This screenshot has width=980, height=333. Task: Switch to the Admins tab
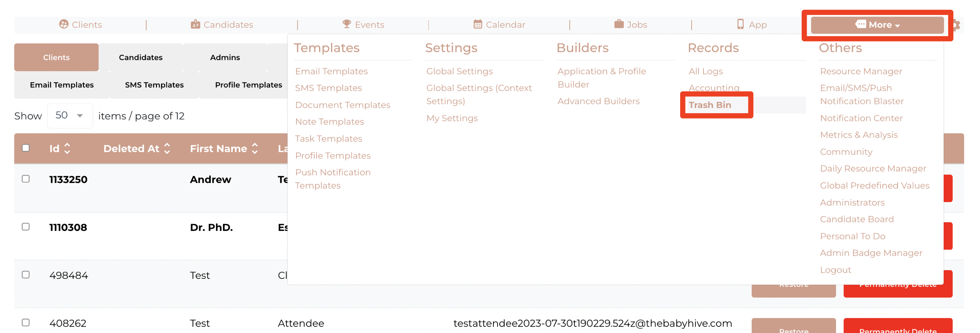pyautogui.click(x=225, y=57)
